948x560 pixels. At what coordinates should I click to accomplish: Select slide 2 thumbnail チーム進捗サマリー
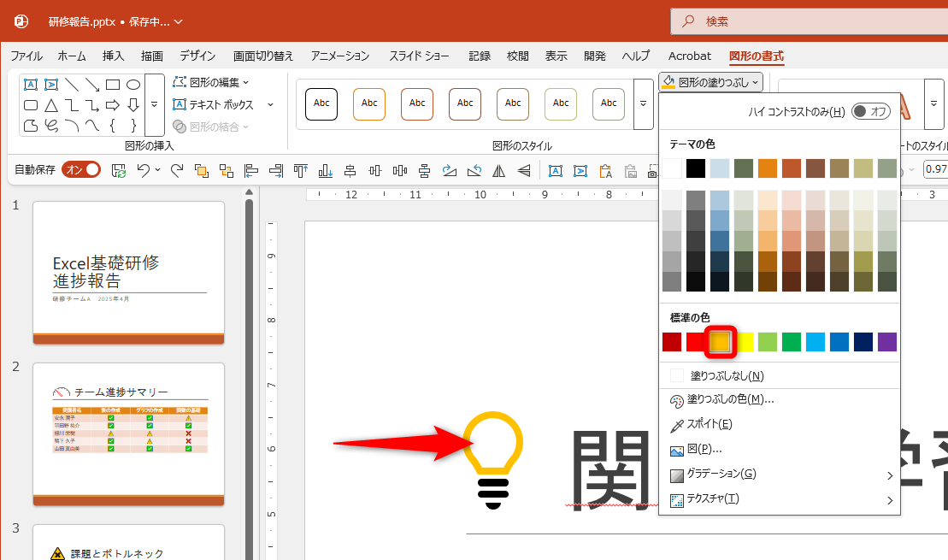pyautogui.click(x=129, y=434)
